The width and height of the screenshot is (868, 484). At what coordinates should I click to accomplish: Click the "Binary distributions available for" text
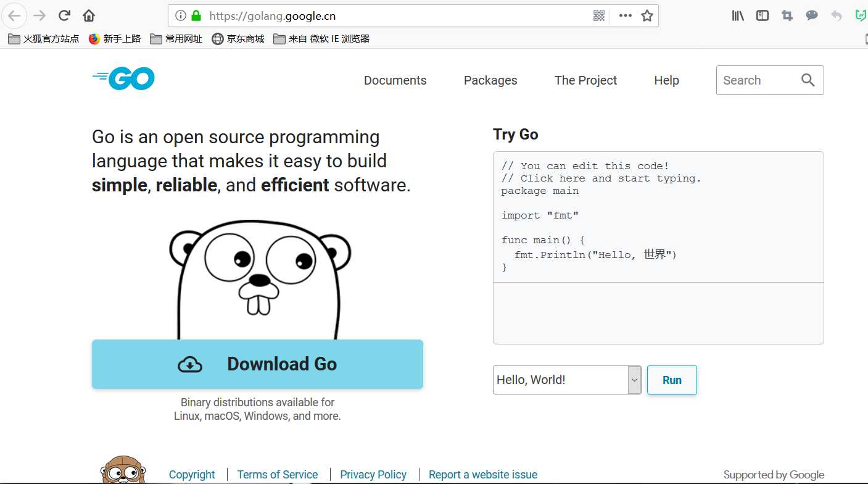257,403
